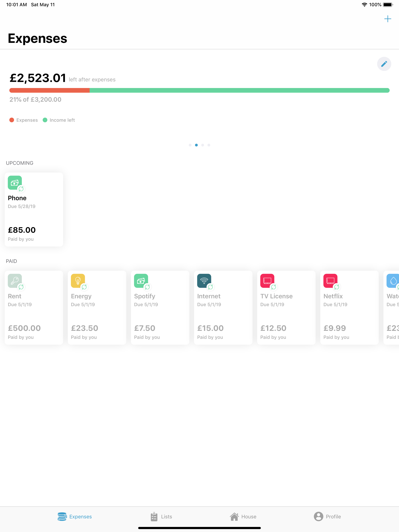Screen dimensions: 399x532
Task: Tap the plus icon to add expense
Action: [x=388, y=19]
